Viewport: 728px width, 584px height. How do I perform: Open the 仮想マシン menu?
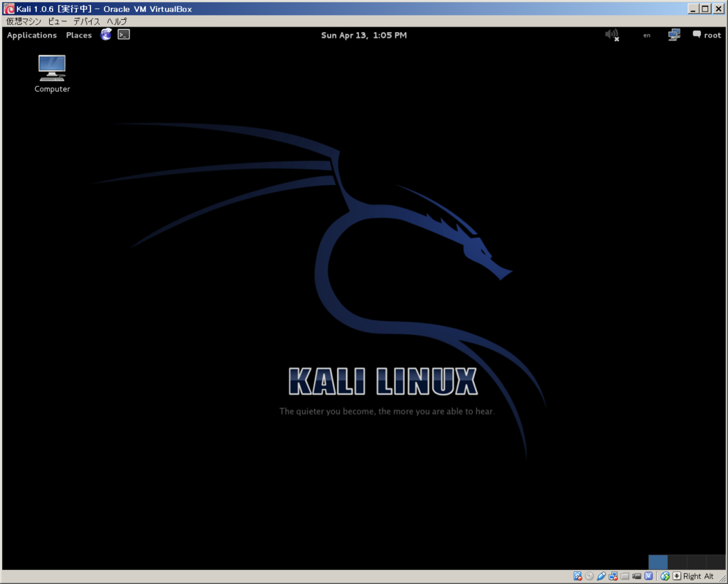pyautogui.click(x=23, y=21)
